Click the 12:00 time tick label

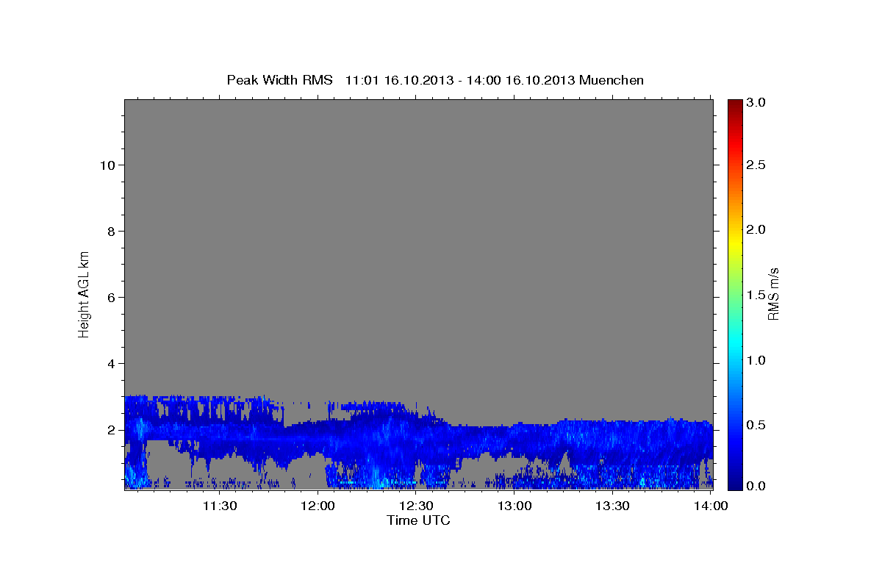[318, 506]
